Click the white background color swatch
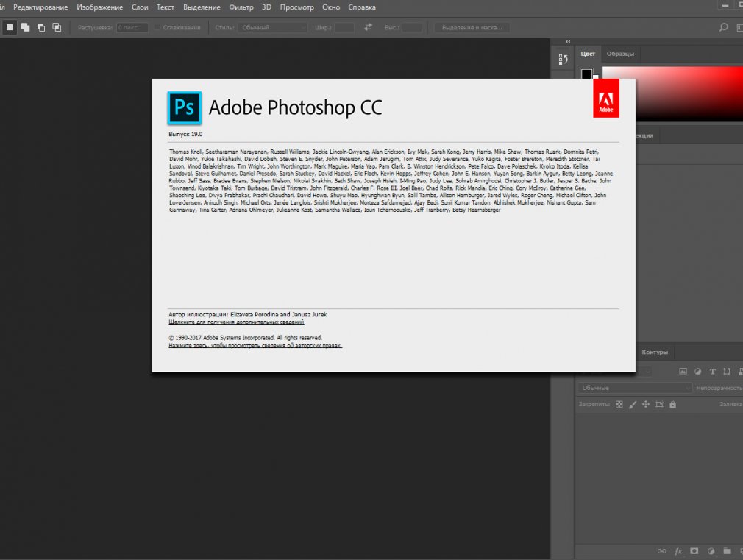This screenshot has width=743, height=560. point(596,77)
